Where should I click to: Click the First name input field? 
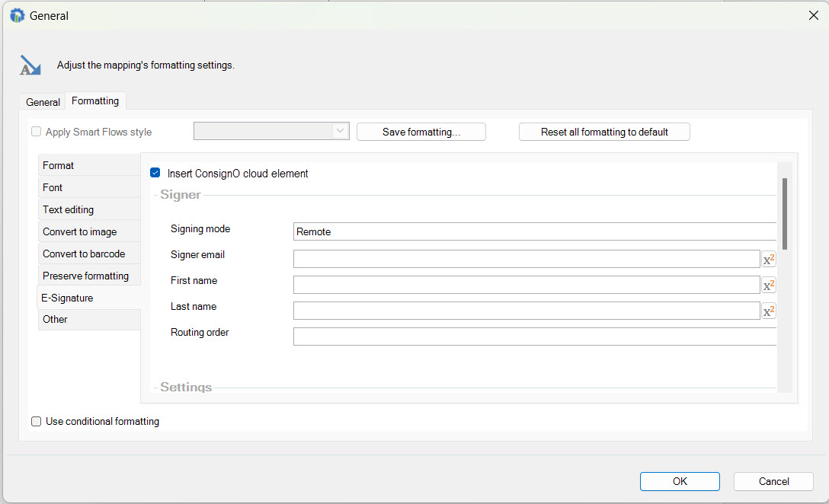(527, 285)
